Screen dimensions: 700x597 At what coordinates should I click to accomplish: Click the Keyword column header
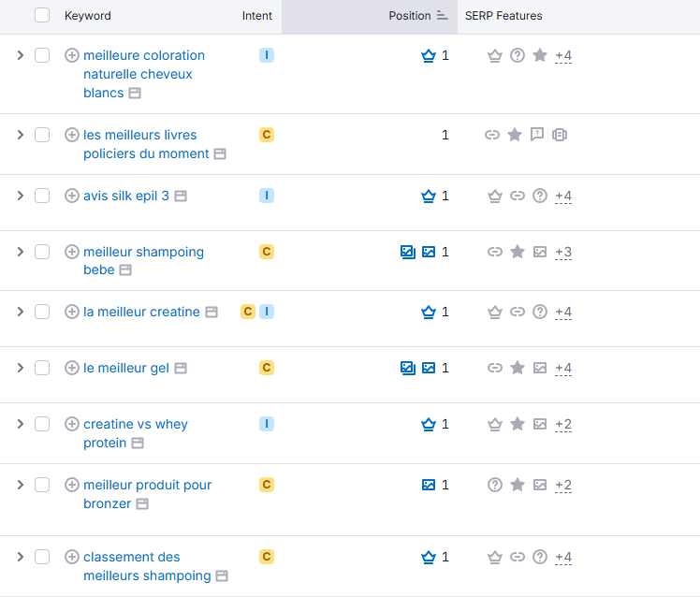tap(88, 16)
